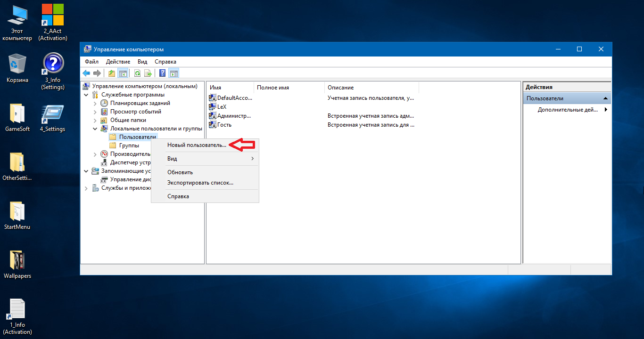Expand the Планировщик заданий node

coord(95,103)
